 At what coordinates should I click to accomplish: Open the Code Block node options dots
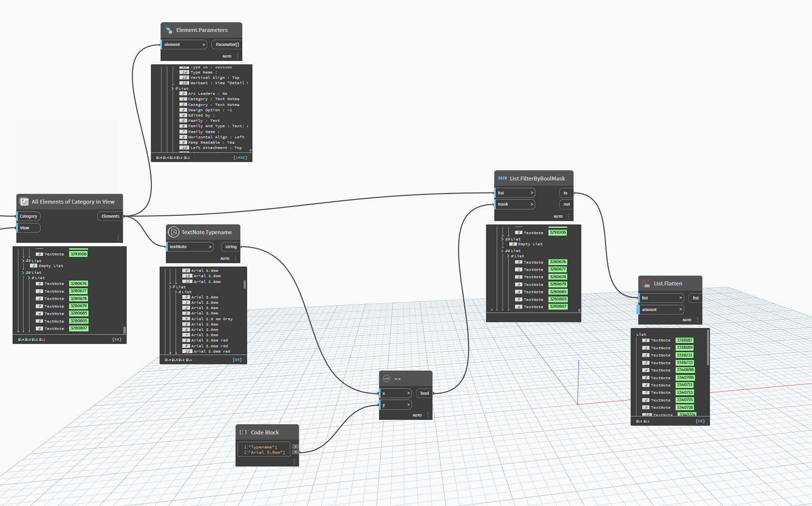(294, 462)
